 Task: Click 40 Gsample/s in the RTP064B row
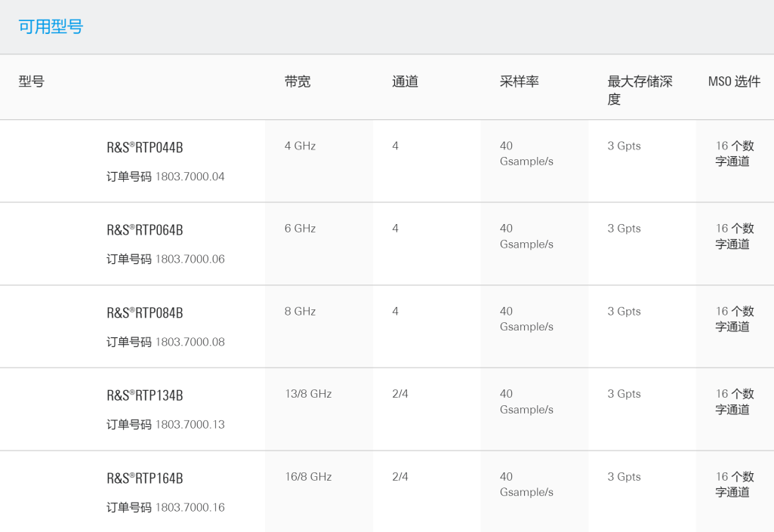[526, 236]
